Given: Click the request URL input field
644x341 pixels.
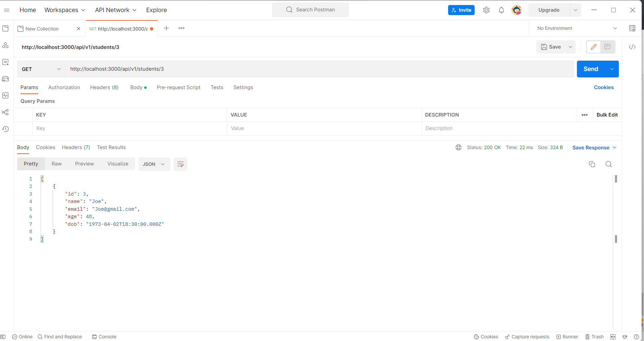Looking at the screenshot, I should [x=319, y=69].
